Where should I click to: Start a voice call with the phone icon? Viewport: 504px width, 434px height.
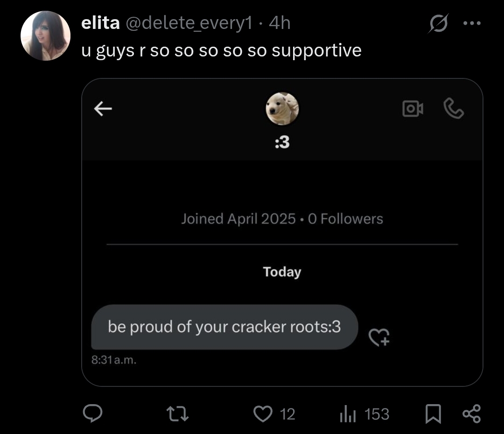tap(454, 109)
